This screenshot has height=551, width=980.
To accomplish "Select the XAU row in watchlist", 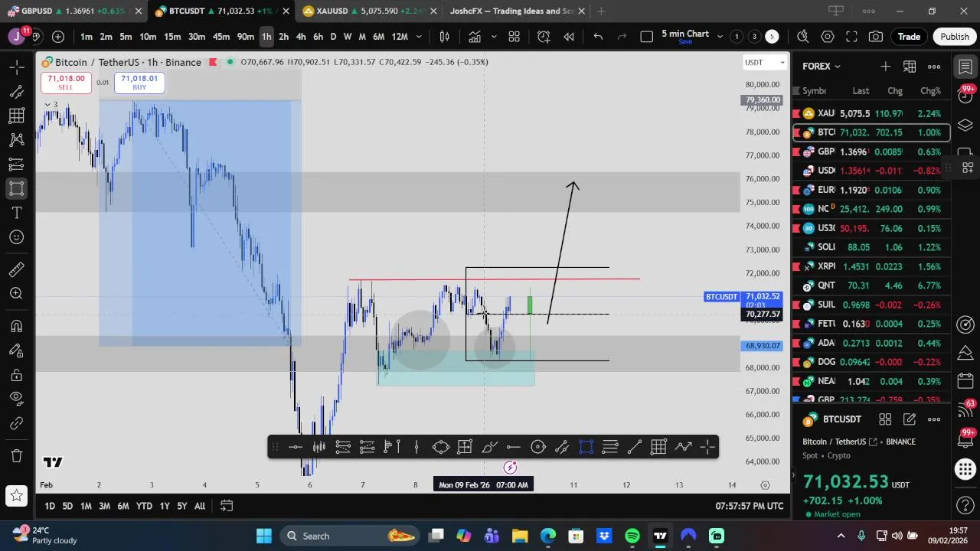I will (x=872, y=113).
